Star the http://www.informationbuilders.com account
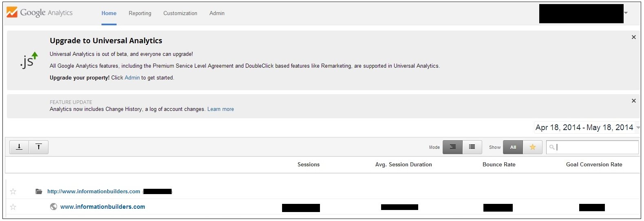The height and width of the screenshot is (221, 644). tap(13, 191)
